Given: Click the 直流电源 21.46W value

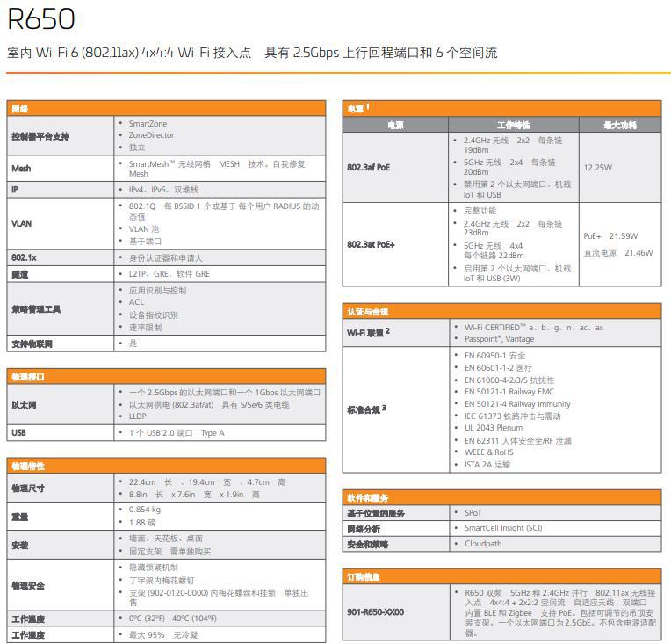Looking at the screenshot, I should [x=618, y=253].
